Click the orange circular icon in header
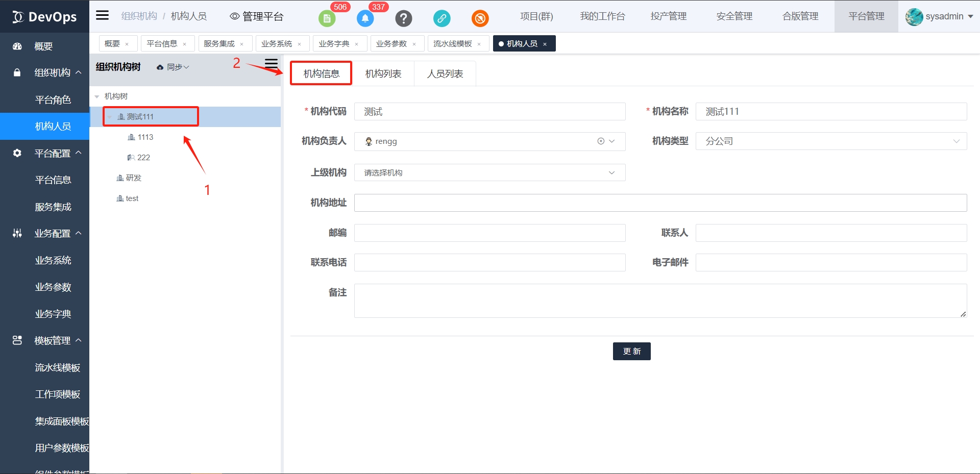This screenshot has height=474, width=980. click(x=480, y=19)
